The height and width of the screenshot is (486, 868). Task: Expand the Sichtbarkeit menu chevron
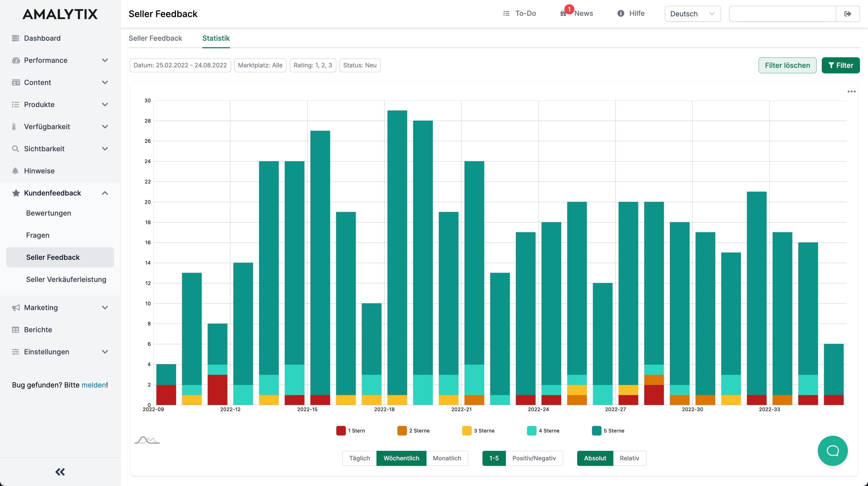coord(105,149)
